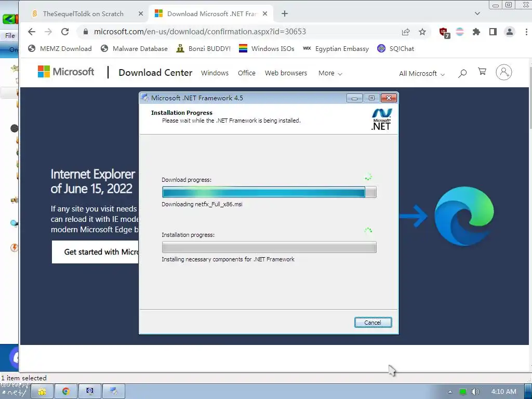Viewport: 532px width, 399px height.
Task: Go forward with the browser arrow
Action: click(x=48, y=32)
